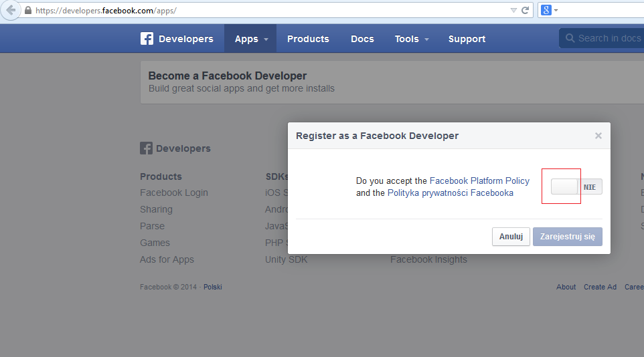
Task: Change language via Polski link
Action: click(x=213, y=287)
